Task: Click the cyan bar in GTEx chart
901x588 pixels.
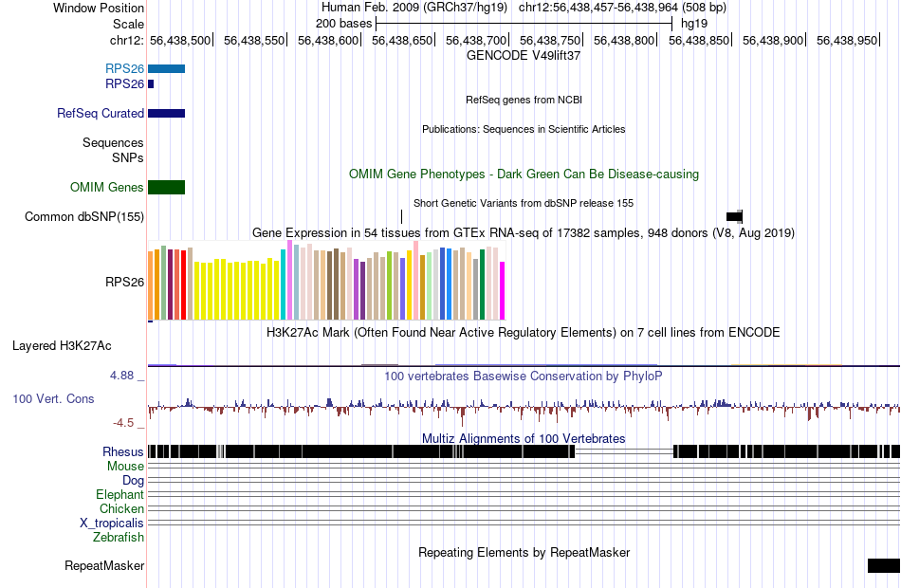Action: 284,285
